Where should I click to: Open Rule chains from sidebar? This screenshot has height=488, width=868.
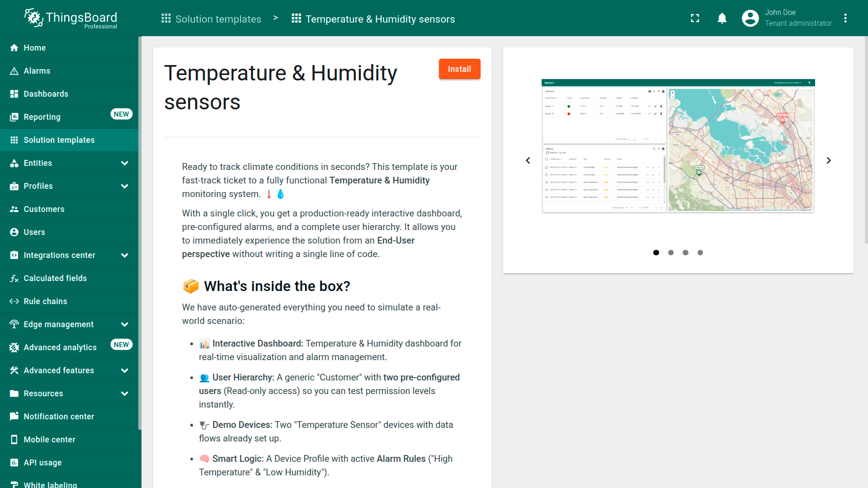tap(45, 301)
